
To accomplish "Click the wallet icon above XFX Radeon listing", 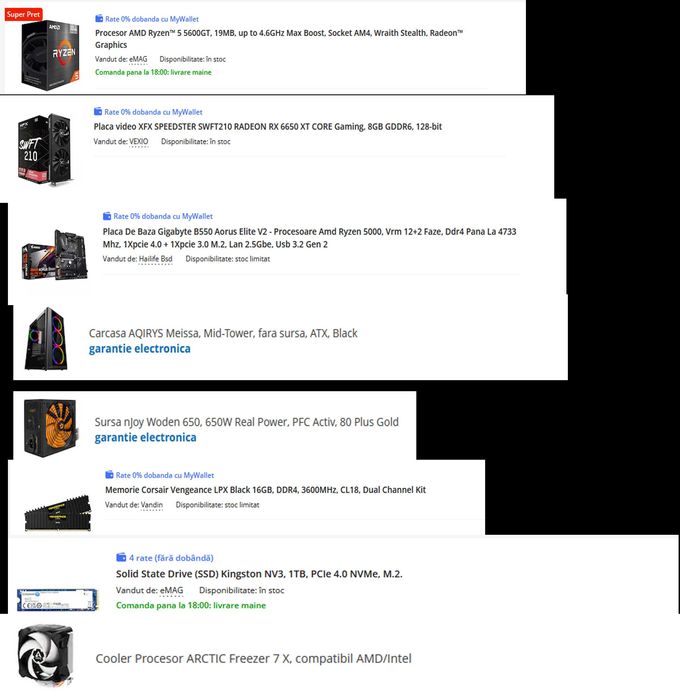I will point(98,112).
